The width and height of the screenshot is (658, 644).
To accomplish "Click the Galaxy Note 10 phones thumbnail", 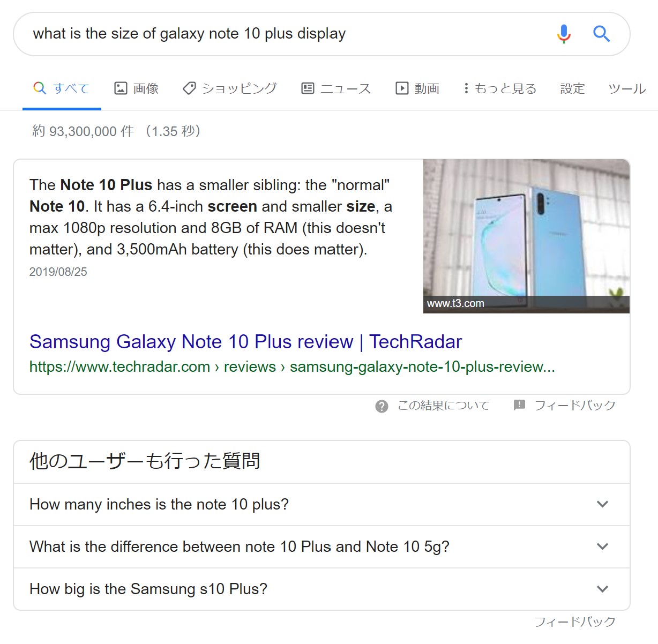I will (526, 236).
